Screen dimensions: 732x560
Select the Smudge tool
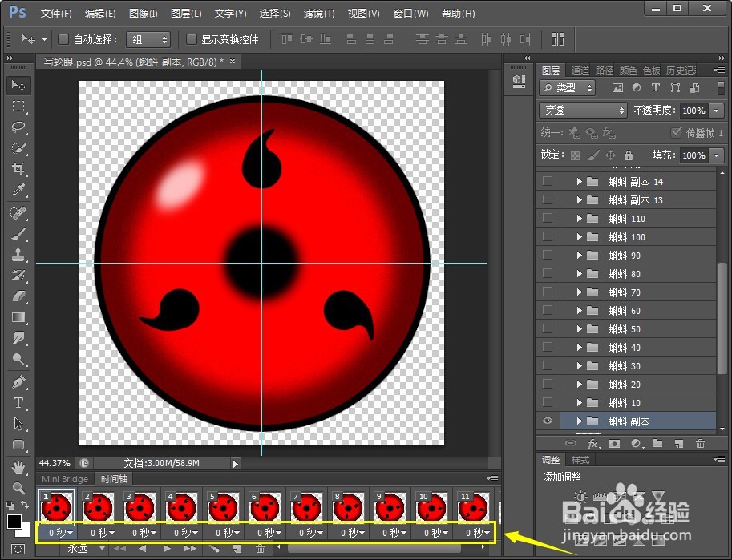(18, 338)
